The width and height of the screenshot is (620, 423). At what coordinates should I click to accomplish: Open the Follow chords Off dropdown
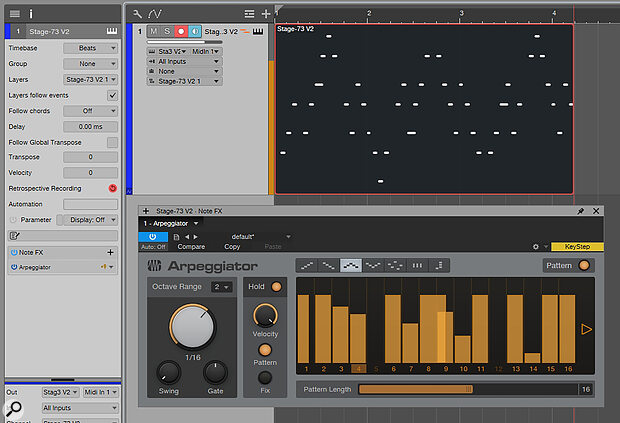point(91,111)
